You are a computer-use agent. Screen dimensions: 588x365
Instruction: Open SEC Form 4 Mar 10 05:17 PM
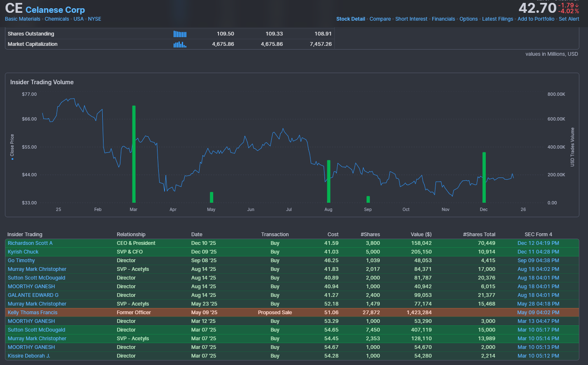click(538, 330)
